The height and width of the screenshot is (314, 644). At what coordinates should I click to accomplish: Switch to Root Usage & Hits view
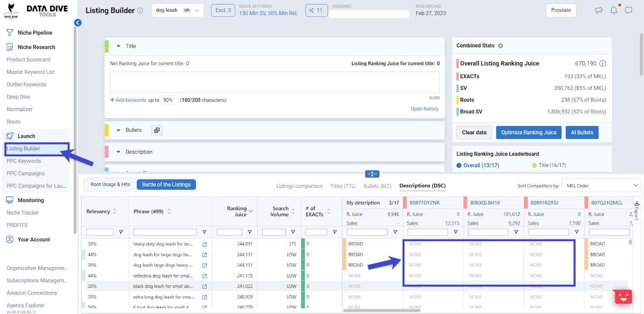110,185
